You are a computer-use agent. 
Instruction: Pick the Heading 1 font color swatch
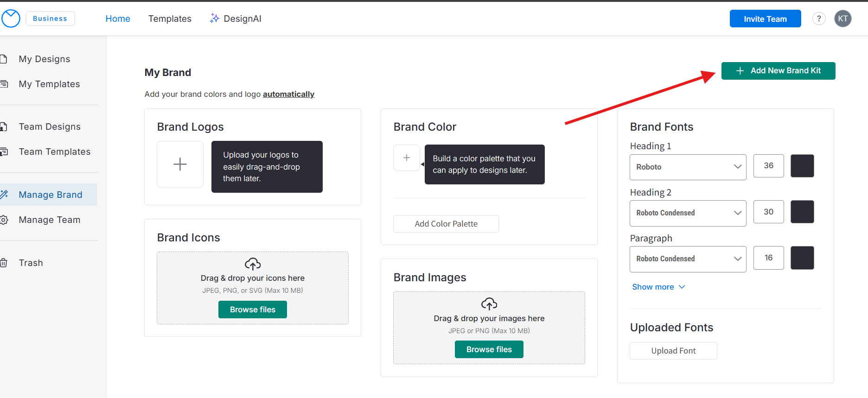(x=802, y=166)
